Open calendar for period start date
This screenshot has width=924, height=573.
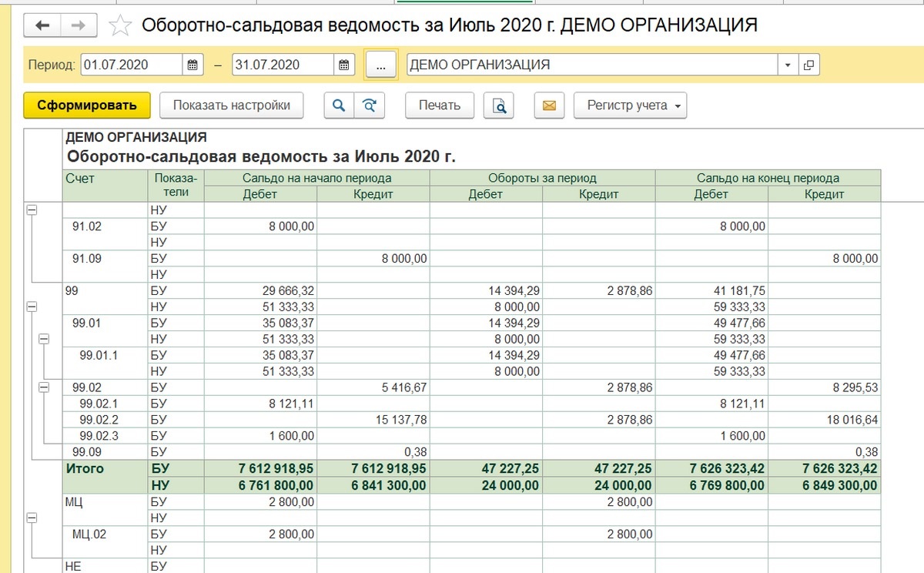click(x=192, y=65)
